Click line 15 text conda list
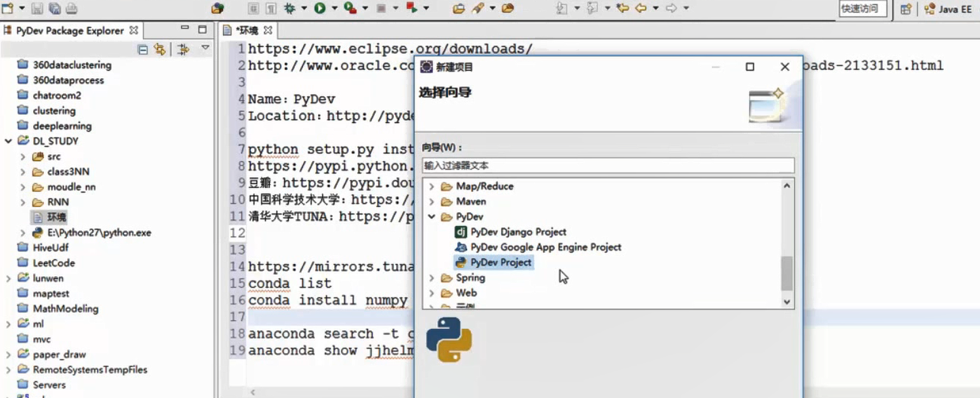980x398 pixels. [290, 283]
